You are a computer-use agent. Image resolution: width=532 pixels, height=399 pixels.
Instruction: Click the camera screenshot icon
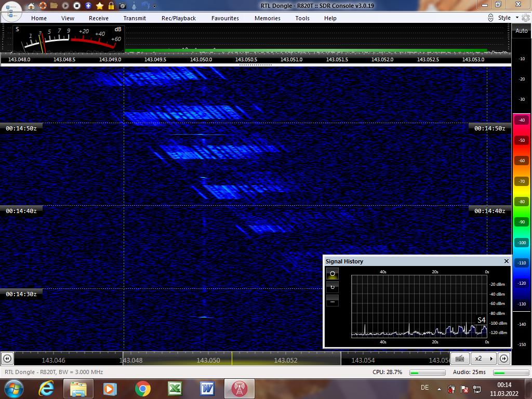(x=123, y=6)
